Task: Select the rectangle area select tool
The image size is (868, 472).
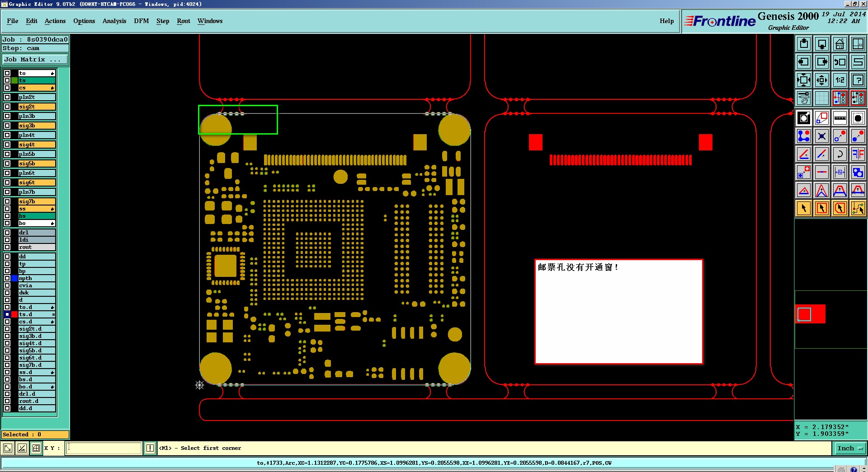Action: [822, 208]
